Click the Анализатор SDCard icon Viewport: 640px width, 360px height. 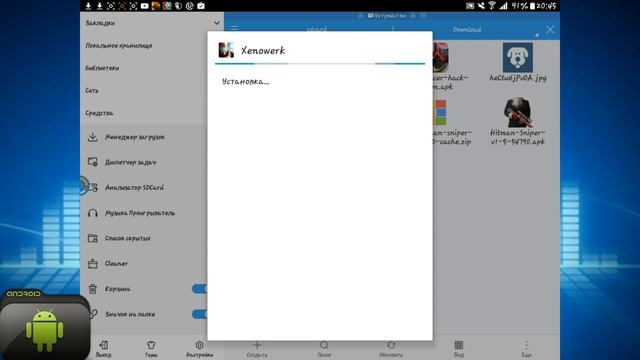pyautogui.click(x=93, y=187)
